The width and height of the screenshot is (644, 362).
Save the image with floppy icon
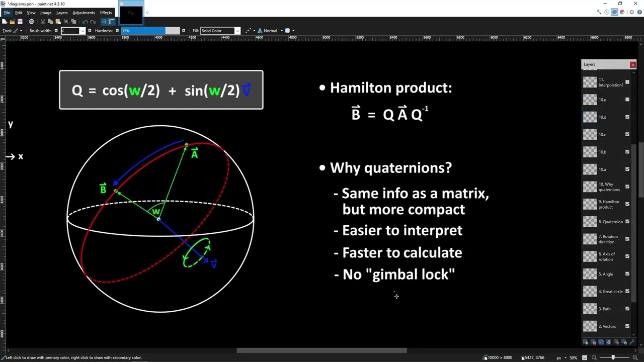[x=20, y=22]
